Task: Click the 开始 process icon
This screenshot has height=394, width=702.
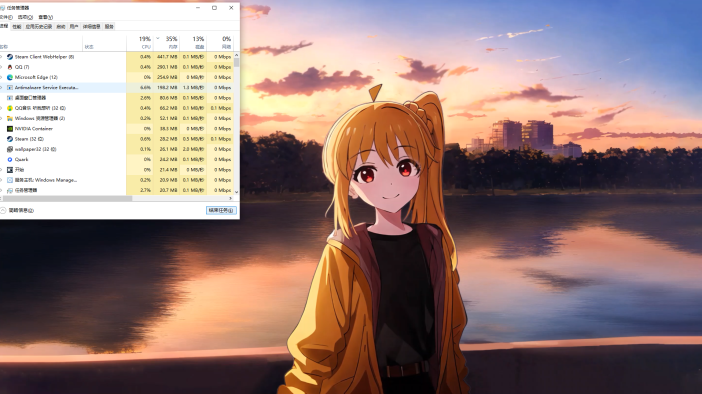Action: (x=10, y=170)
